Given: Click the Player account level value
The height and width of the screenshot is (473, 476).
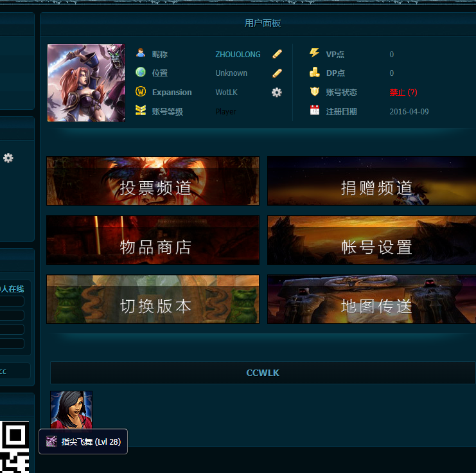Looking at the screenshot, I should coord(225,111).
